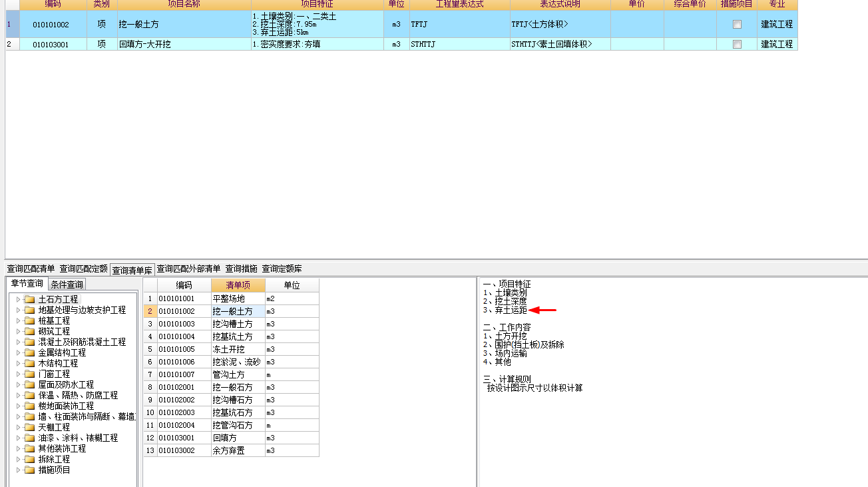Click the folder icon beside 楼地面装饰工程
868x487 pixels.
29,406
